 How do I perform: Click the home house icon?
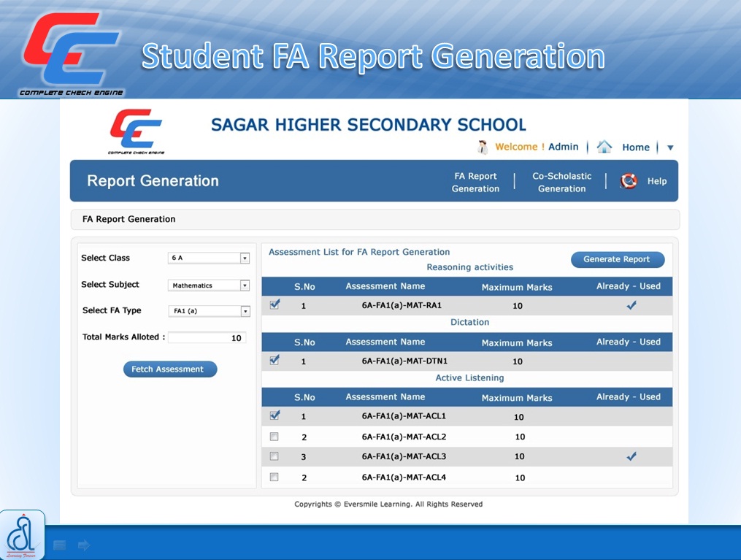604,147
